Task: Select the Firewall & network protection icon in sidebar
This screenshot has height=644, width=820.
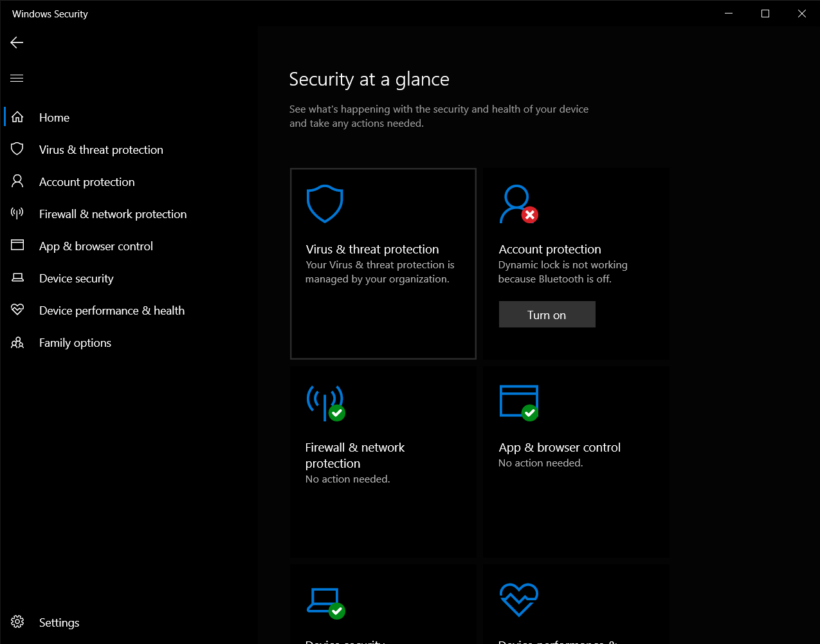Action: click(17, 213)
